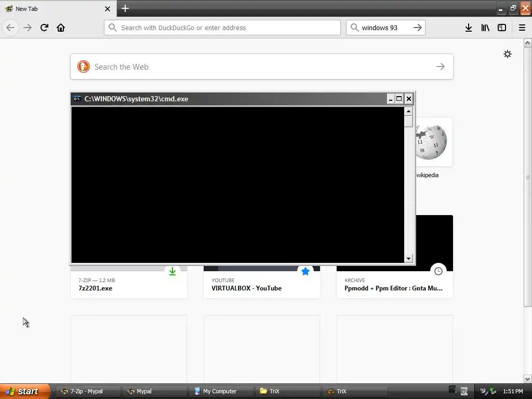Open the Windows start menu

pos(25,391)
